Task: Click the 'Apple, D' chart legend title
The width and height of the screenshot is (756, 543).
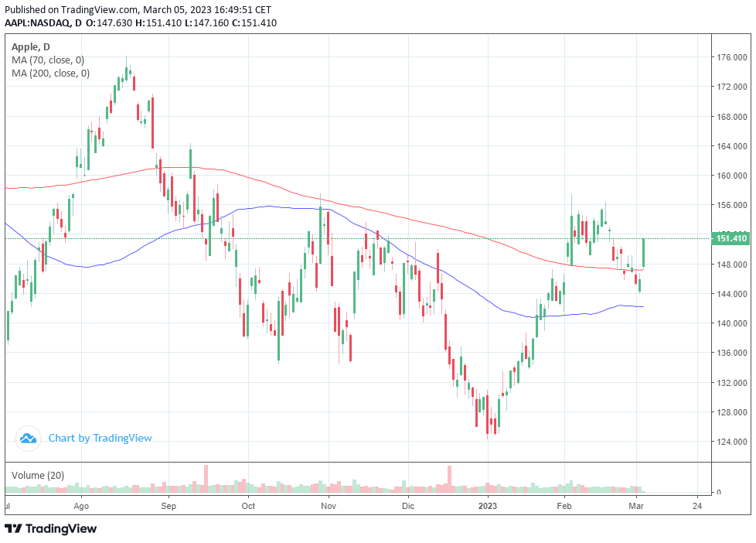Action: pos(30,47)
